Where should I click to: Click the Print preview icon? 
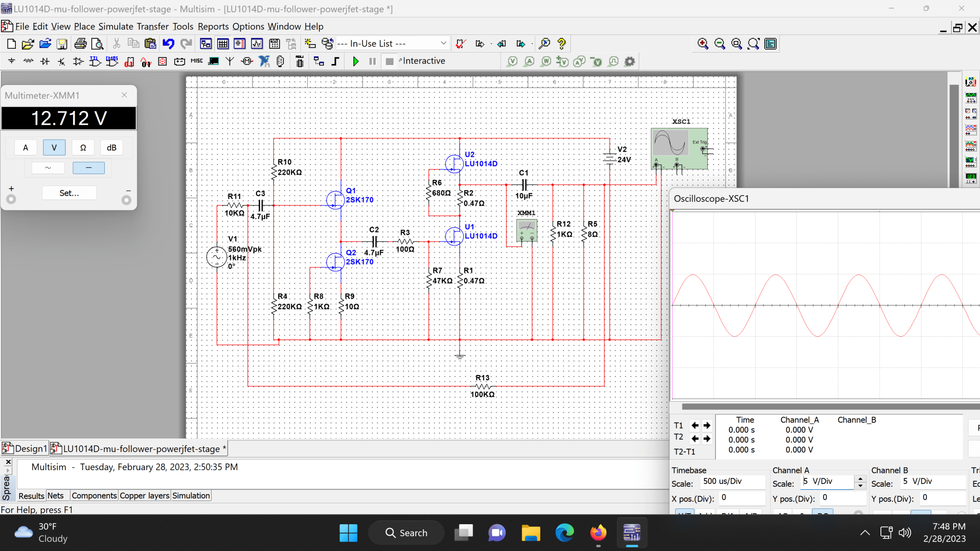(x=97, y=44)
